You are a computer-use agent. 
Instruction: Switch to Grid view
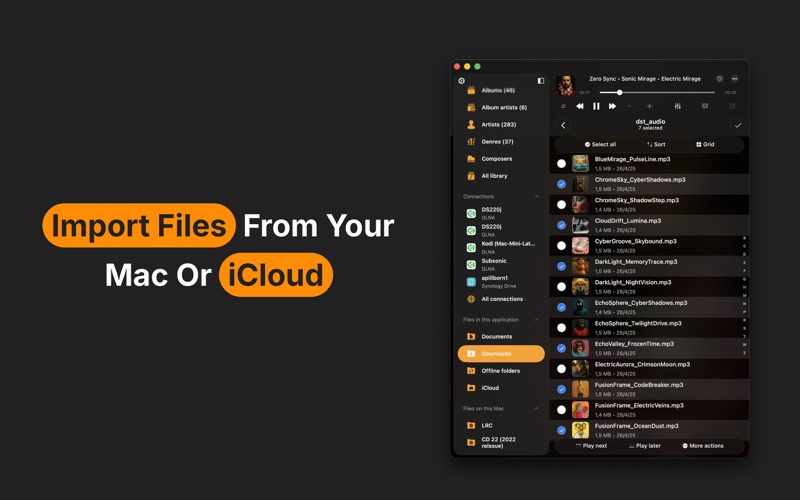(705, 144)
